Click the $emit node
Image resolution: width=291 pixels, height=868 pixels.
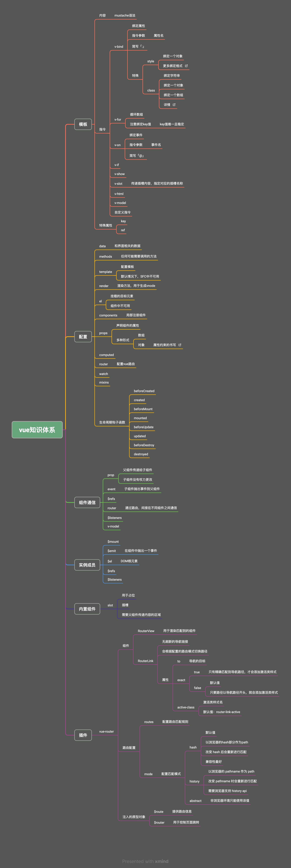112,551
